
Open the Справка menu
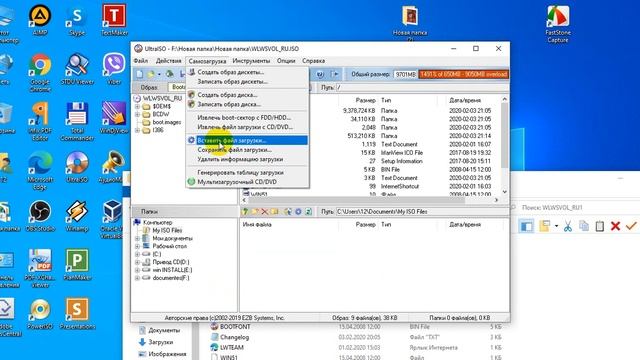(x=313, y=61)
